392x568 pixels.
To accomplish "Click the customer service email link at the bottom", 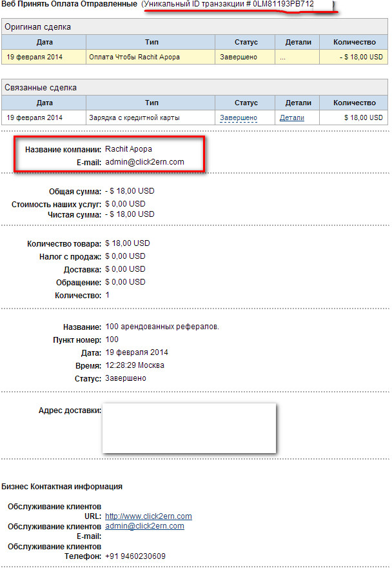I will pos(144,526).
